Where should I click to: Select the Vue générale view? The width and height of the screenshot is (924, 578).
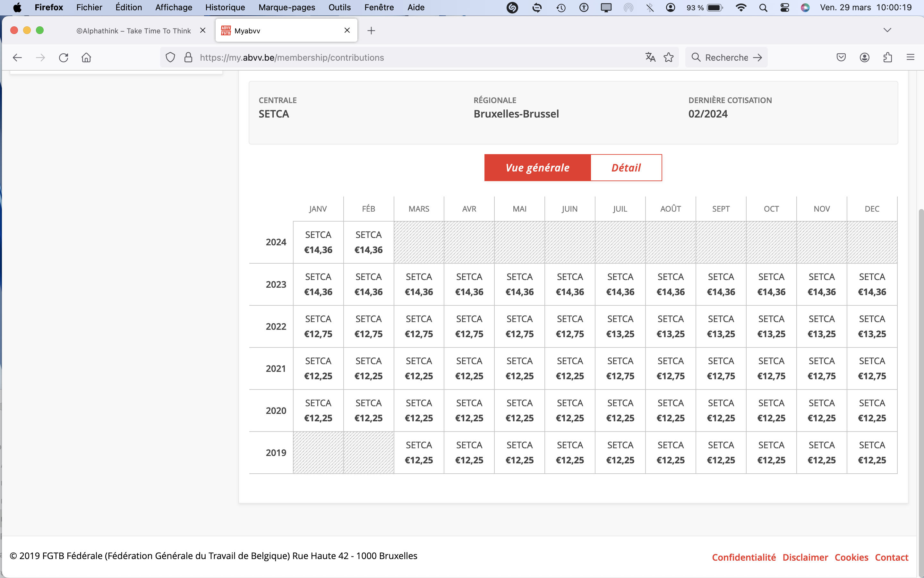[538, 167]
